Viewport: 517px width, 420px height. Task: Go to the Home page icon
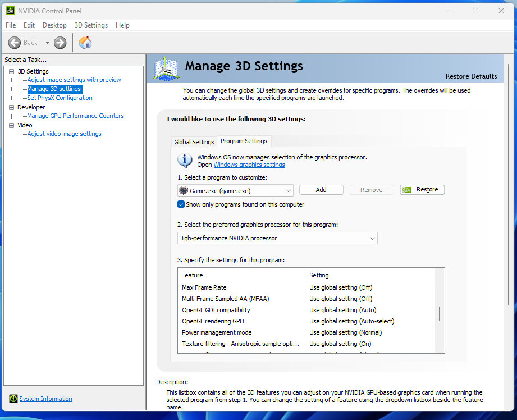85,43
